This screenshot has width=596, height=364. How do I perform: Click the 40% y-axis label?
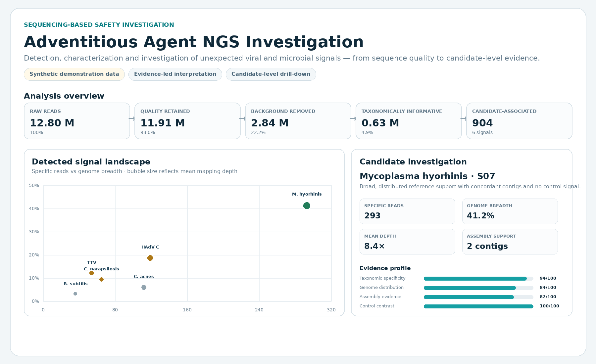click(x=34, y=208)
